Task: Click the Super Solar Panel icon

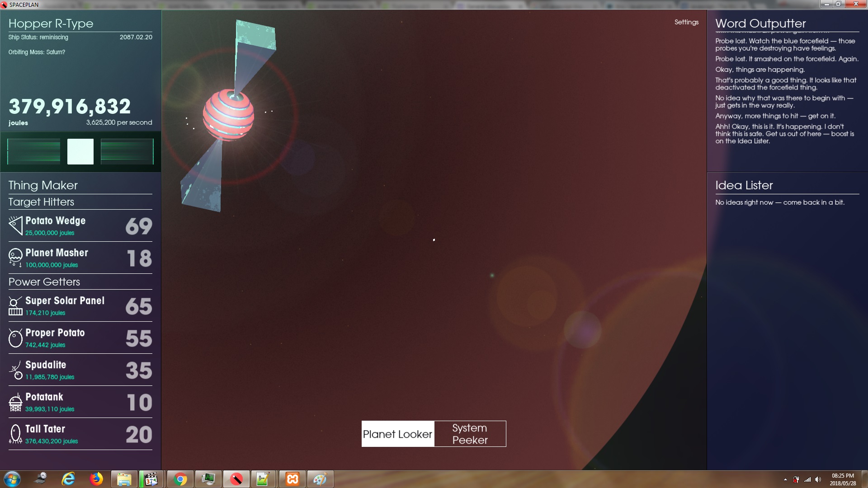Action: pos(15,306)
